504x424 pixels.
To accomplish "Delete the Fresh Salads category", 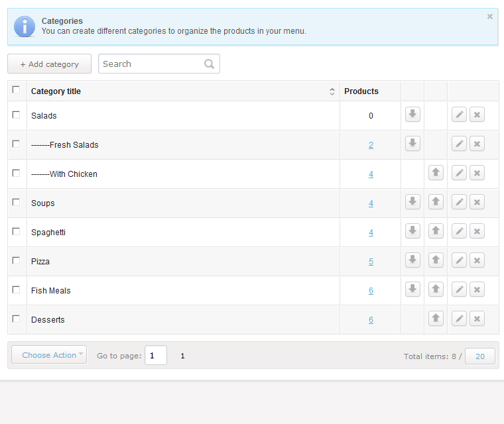I will click(477, 144).
